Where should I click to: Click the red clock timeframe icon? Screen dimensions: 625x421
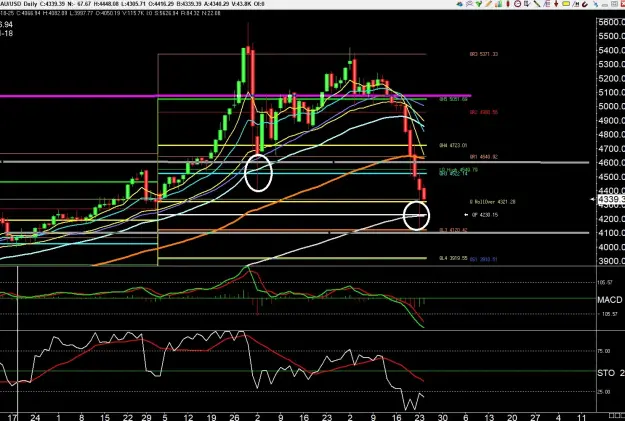(517, 4)
